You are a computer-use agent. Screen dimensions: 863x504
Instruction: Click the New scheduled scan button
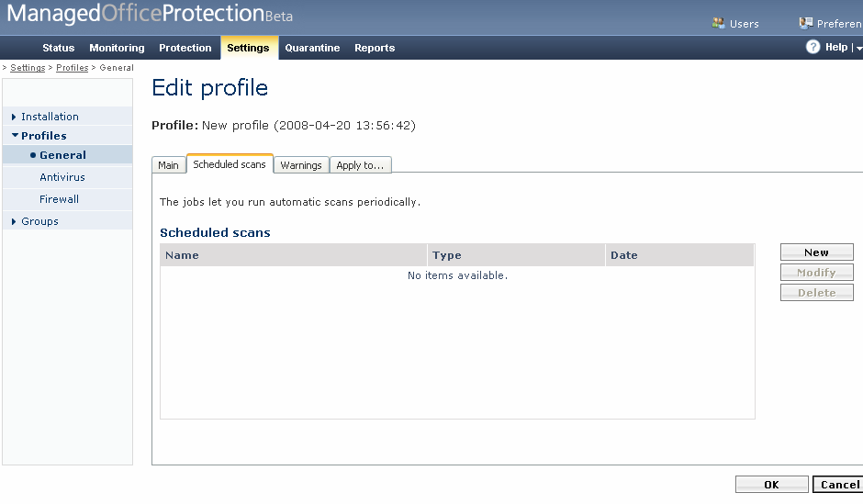(817, 252)
